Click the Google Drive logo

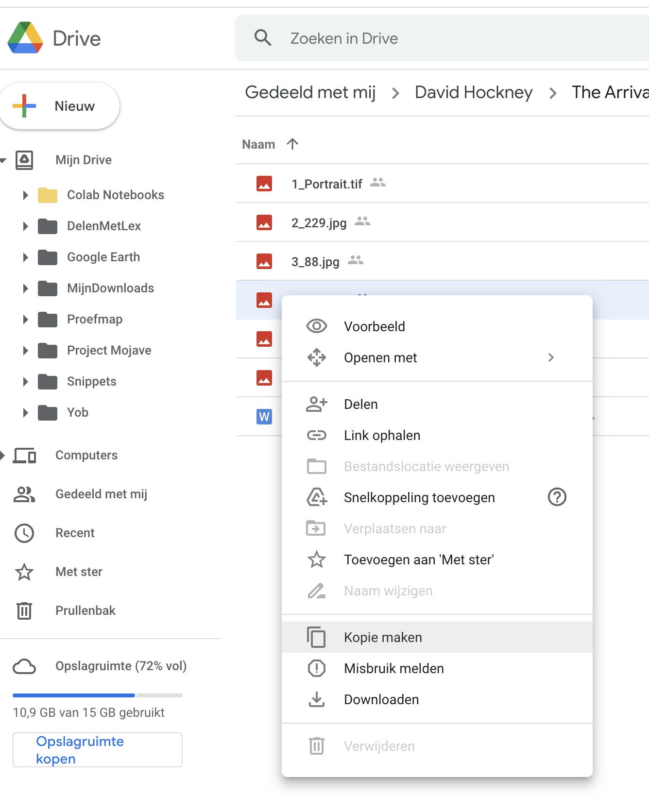tap(25, 38)
